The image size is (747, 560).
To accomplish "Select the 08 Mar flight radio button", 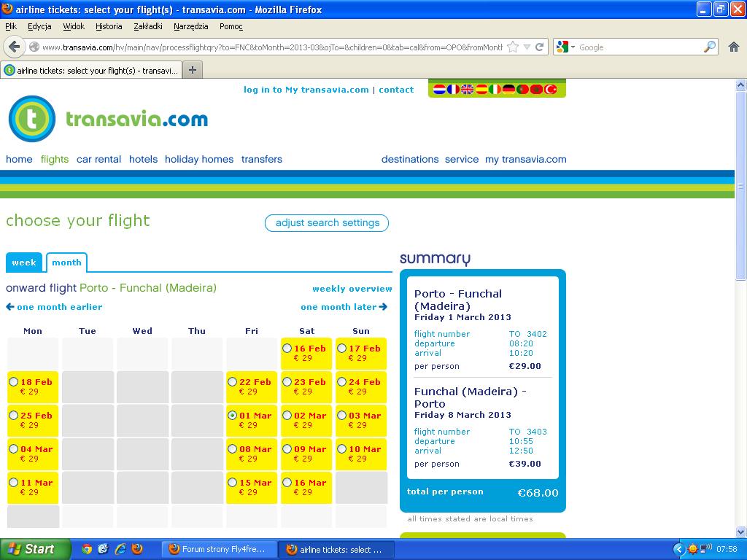I will point(233,449).
